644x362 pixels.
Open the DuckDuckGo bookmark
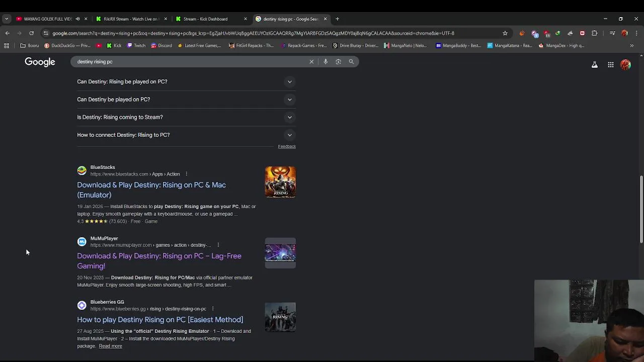(67, 45)
